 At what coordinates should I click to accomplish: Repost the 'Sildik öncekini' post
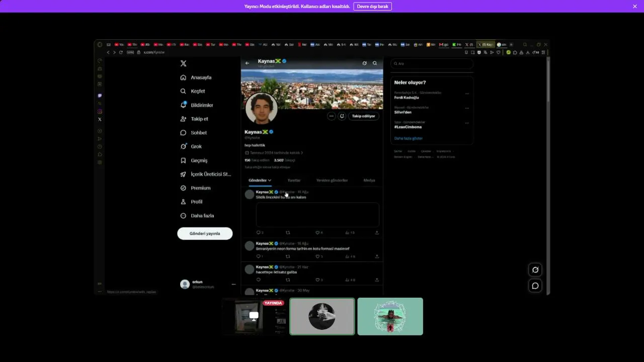tap(288, 233)
